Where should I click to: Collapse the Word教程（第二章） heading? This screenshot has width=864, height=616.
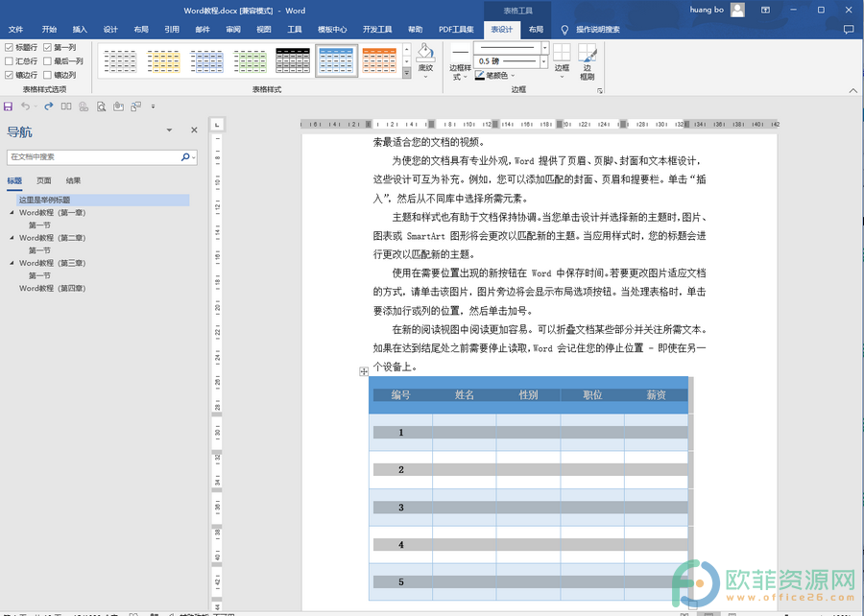(12, 238)
